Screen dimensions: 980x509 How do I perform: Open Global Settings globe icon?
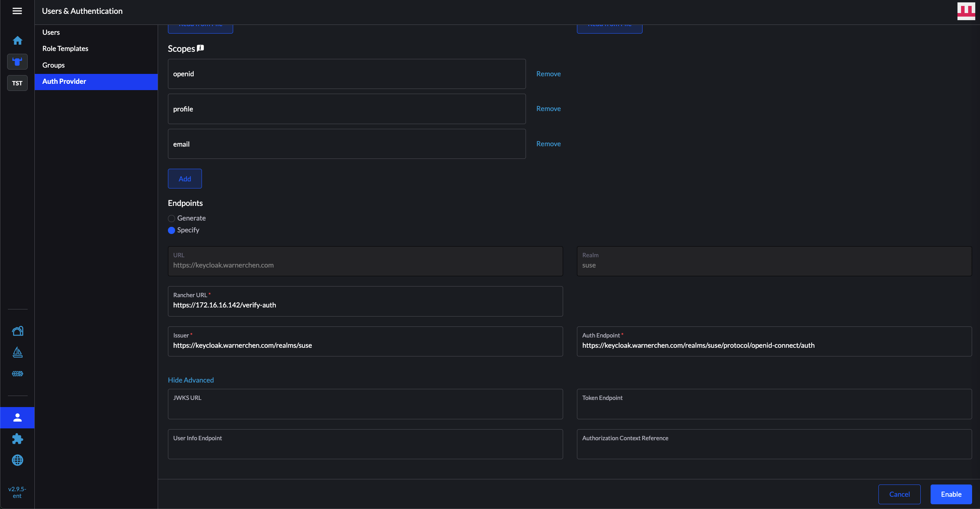coord(17,460)
